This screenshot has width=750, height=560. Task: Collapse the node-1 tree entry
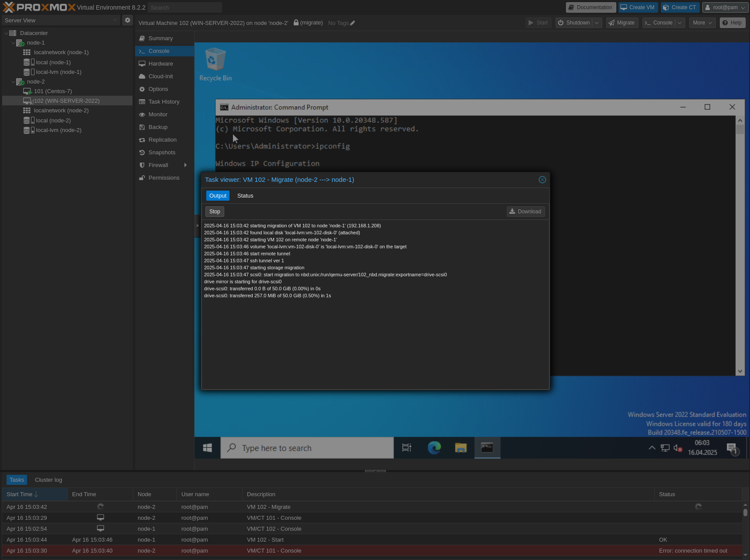(14, 42)
